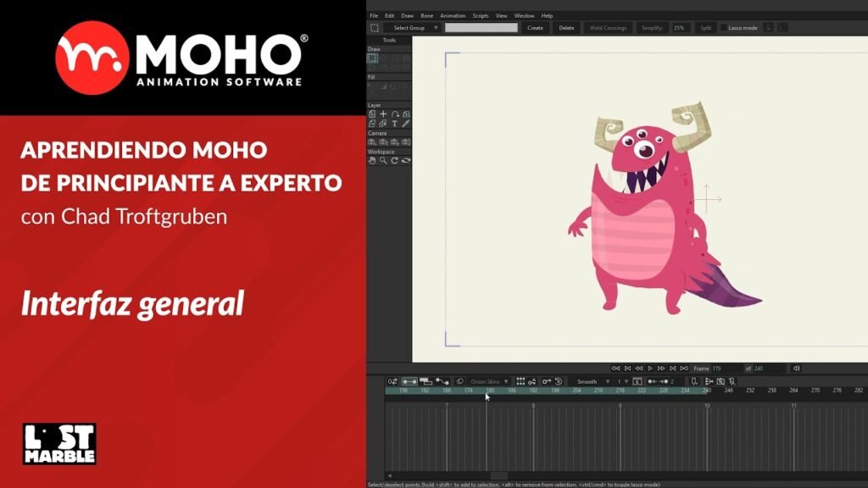The image size is (868, 488).
Task: Open the View menu
Action: pyautogui.click(x=502, y=15)
